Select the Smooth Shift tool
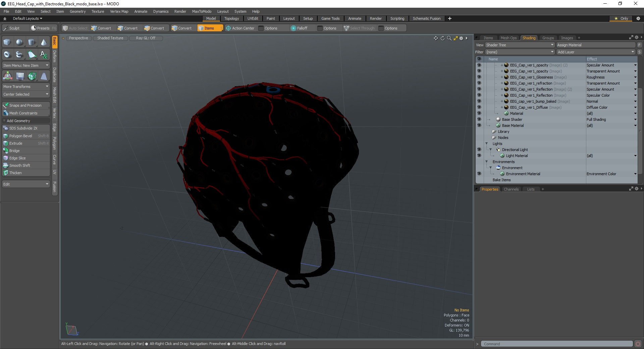Image resolution: width=644 pixels, height=349 pixels. [x=26, y=165]
